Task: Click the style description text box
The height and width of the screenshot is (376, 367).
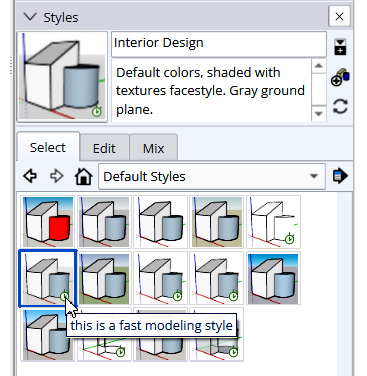Action: tap(211, 91)
